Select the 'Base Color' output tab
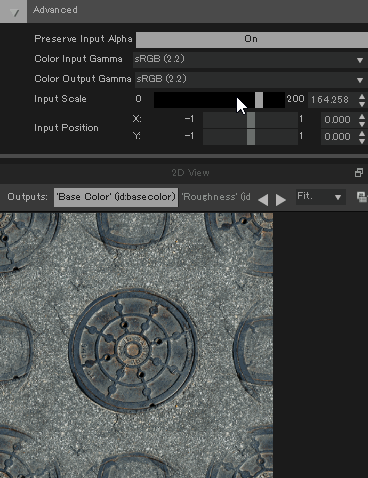The height and width of the screenshot is (478, 368). [116, 197]
